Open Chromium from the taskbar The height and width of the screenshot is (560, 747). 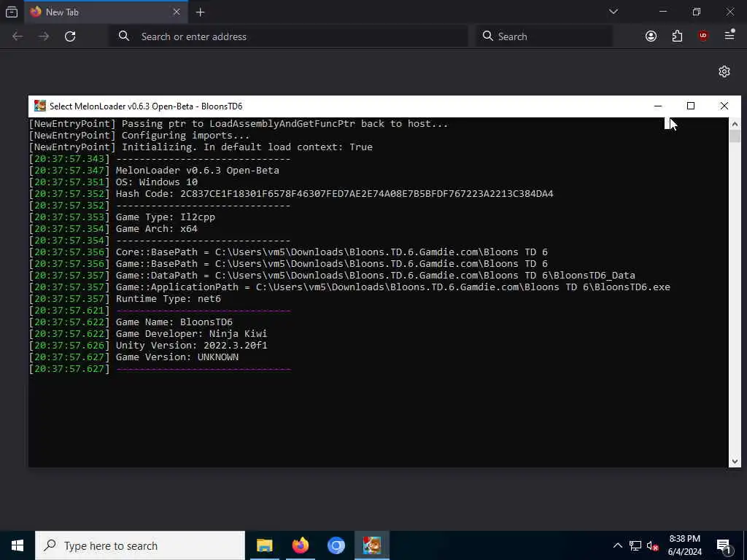336,545
